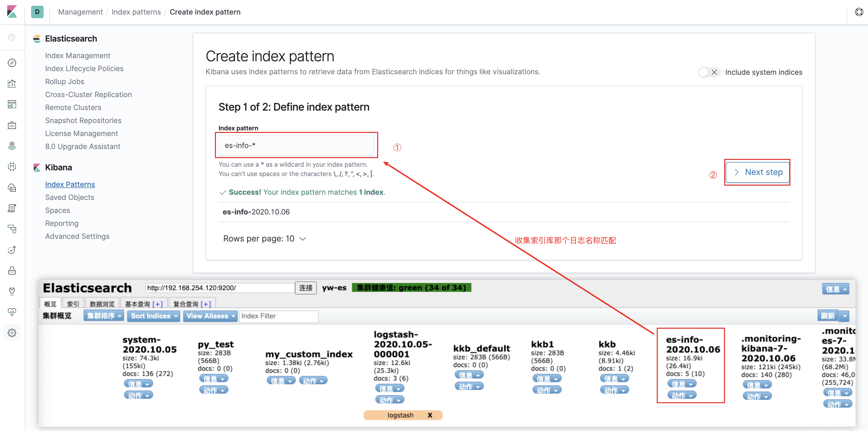Open Cross-Cluster Replication
The height and width of the screenshot is (431, 868).
(x=88, y=94)
